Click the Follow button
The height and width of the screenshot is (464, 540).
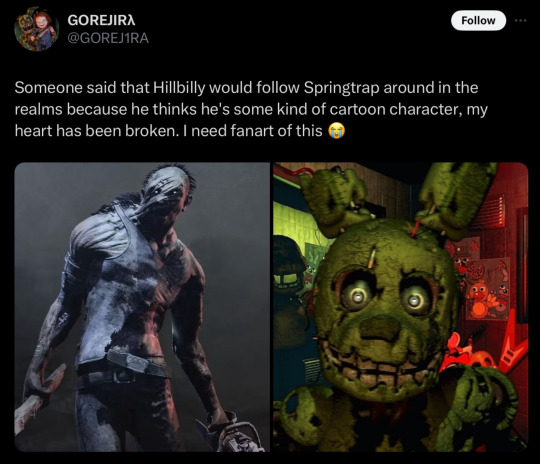478,21
